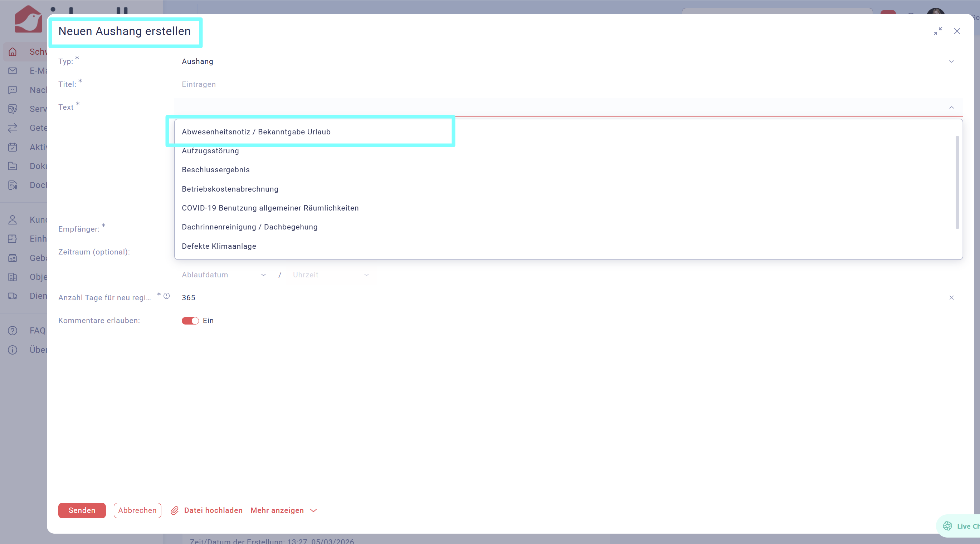Minimize the dialog with the collapse arrows icon

pyautogui.click(x=938, y=31)
